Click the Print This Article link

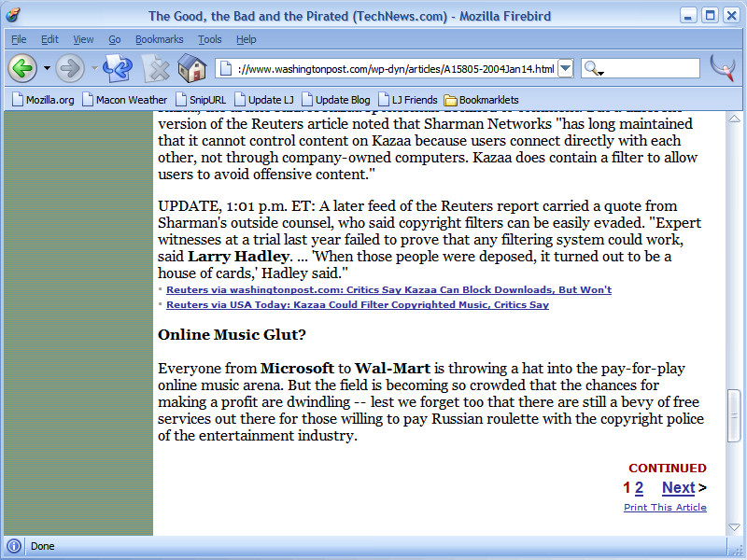(665, 507)
